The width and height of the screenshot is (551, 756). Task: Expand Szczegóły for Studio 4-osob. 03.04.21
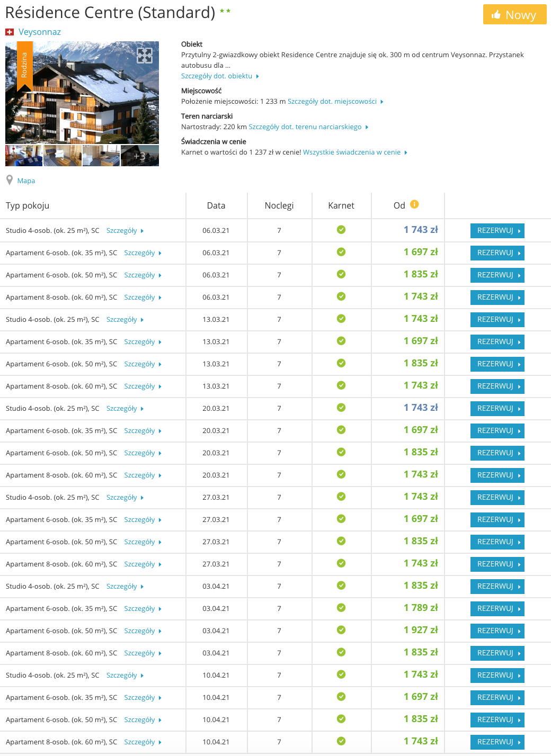point(125,586)
